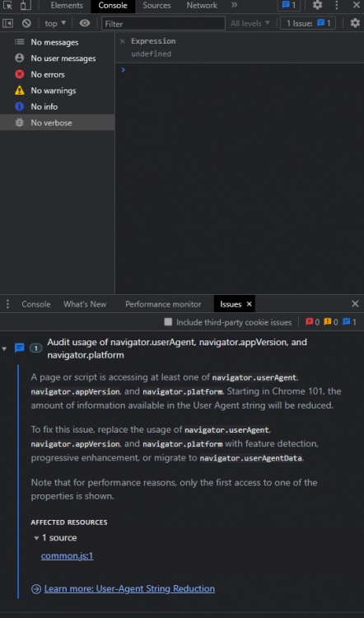Close the drawer panel
Viewport: 364px width, 618px height.
pos(355,303)
